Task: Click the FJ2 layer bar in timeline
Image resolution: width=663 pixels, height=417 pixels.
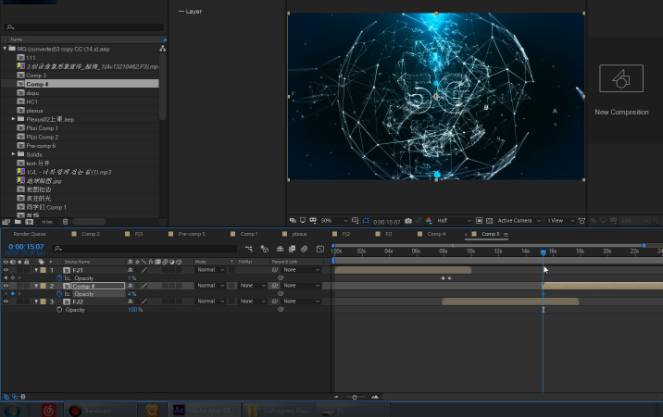Action: click(510, 301)
